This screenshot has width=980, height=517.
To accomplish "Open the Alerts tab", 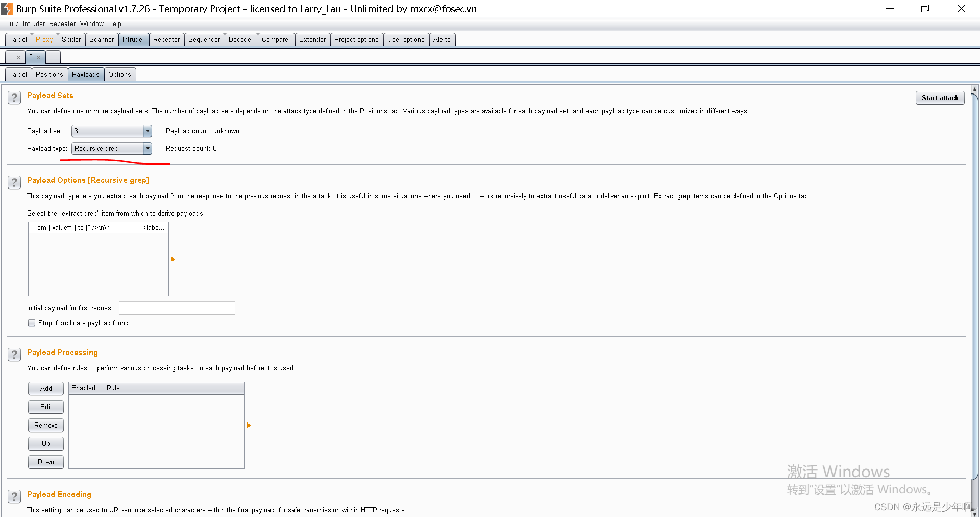I will tap(442, 40).
